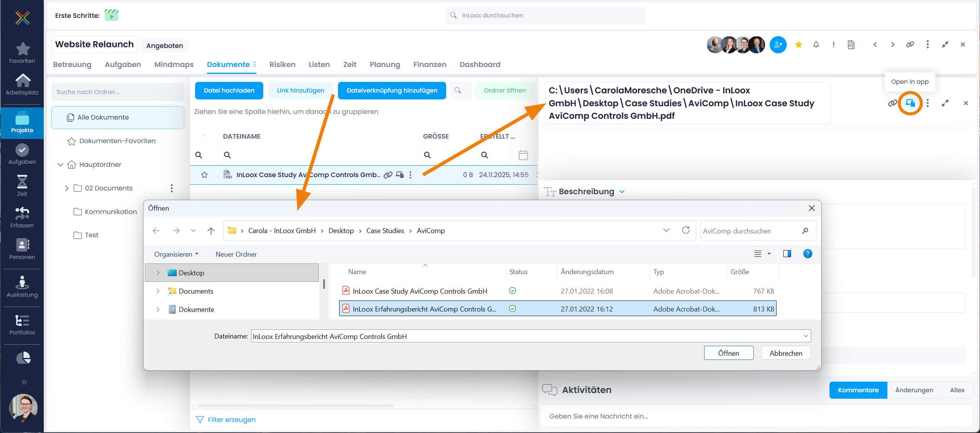Open notifications bell for the project
980x433 pixels.
816,45
